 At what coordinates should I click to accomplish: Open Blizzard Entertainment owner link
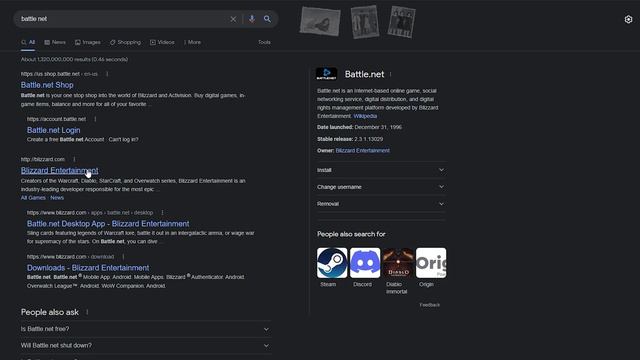(362, 151)
